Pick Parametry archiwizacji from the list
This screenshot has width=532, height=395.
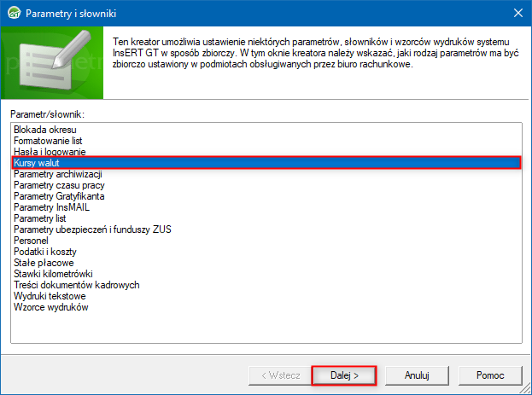point(266,174)
